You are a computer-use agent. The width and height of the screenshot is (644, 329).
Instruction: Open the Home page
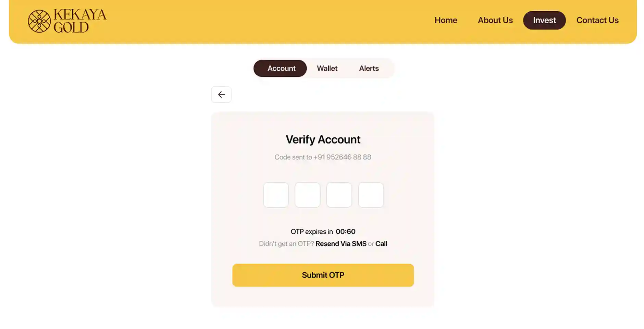[446, 20]
